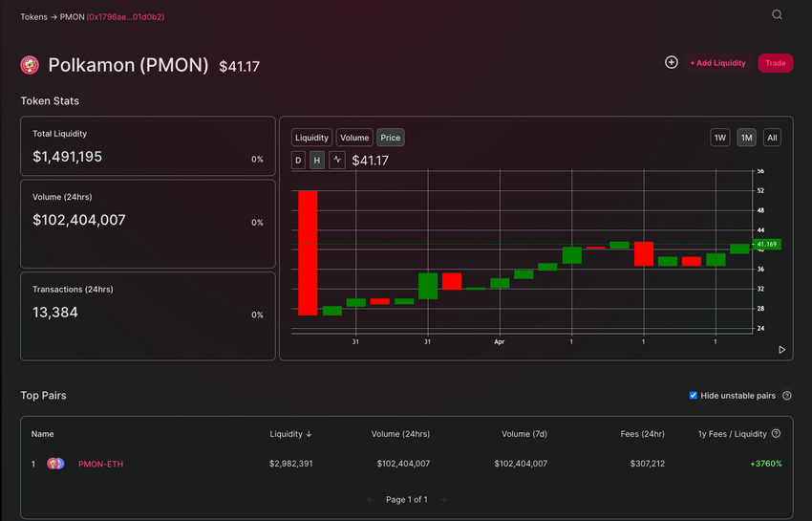Click the +3760% fees ratio value
This screenshot has height=521, width=812.
(766, 464)
